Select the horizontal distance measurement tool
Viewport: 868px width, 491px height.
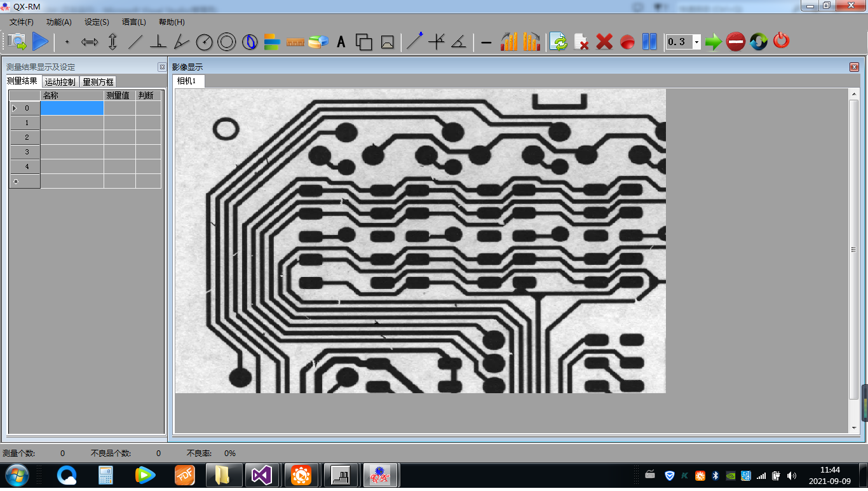click(x=90, y=43)
